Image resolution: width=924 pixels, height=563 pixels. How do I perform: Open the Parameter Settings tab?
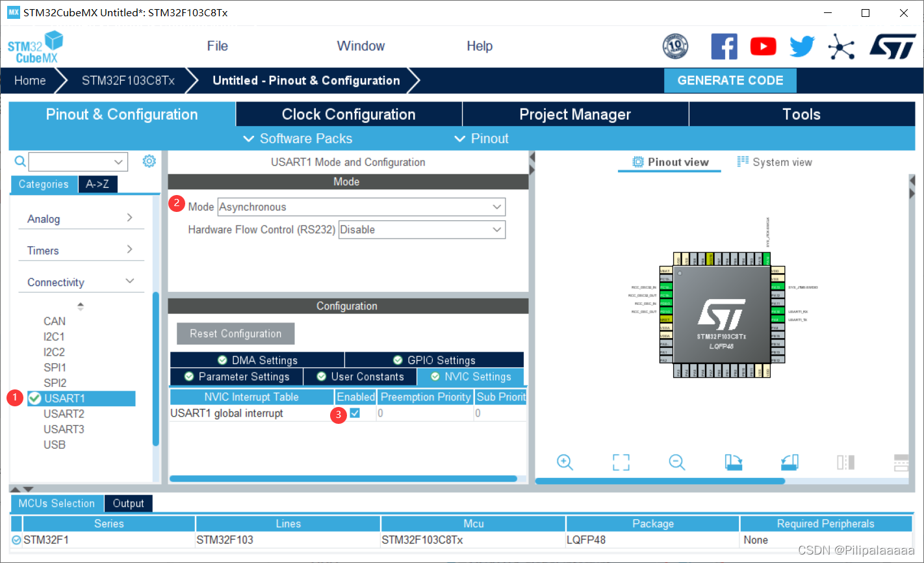pos(237,376)
